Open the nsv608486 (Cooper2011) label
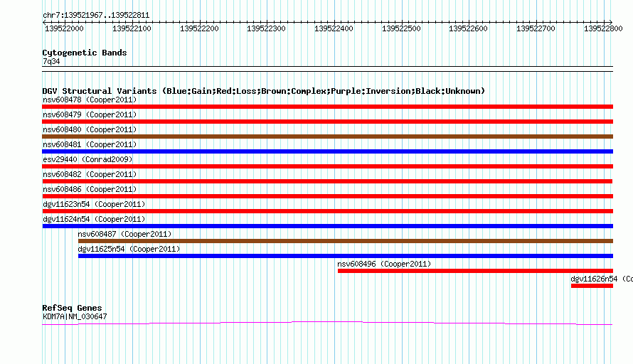633x364 pixels. [x=90, y=189]
